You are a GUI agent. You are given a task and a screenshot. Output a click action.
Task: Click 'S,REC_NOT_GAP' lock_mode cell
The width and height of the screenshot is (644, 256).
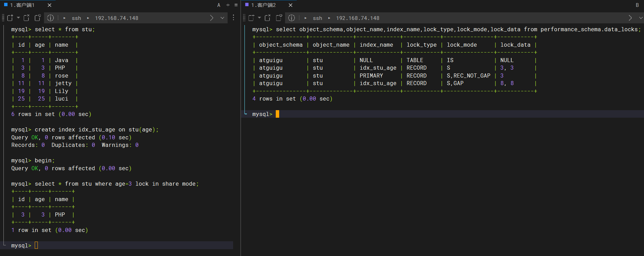468,76
